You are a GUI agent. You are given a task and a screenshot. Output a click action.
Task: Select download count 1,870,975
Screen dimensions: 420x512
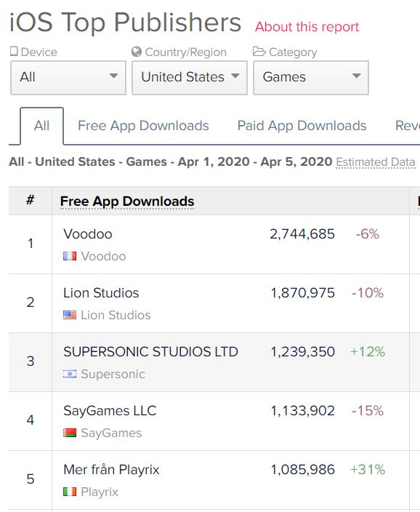point(303,293)
